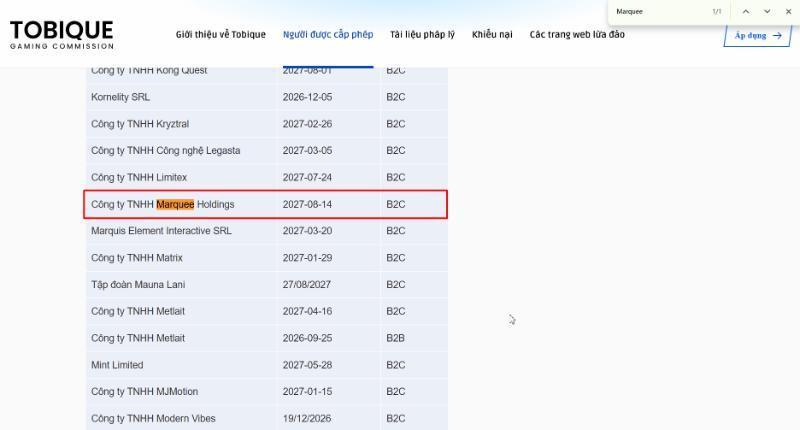Select Công ty TNHH Matrix cell
Image resolution: width=800 pixels, height=430 pixels.
pyautogui.click(x=137, y=258)
